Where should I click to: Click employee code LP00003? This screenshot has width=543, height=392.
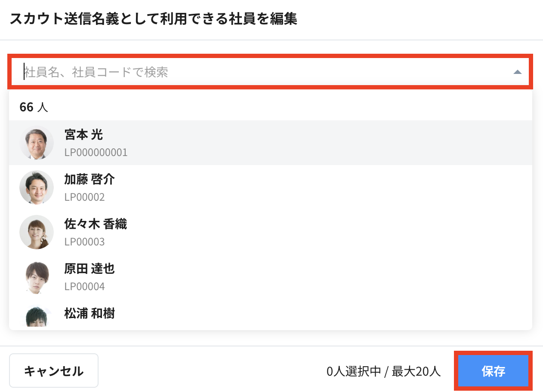(84, 242)
